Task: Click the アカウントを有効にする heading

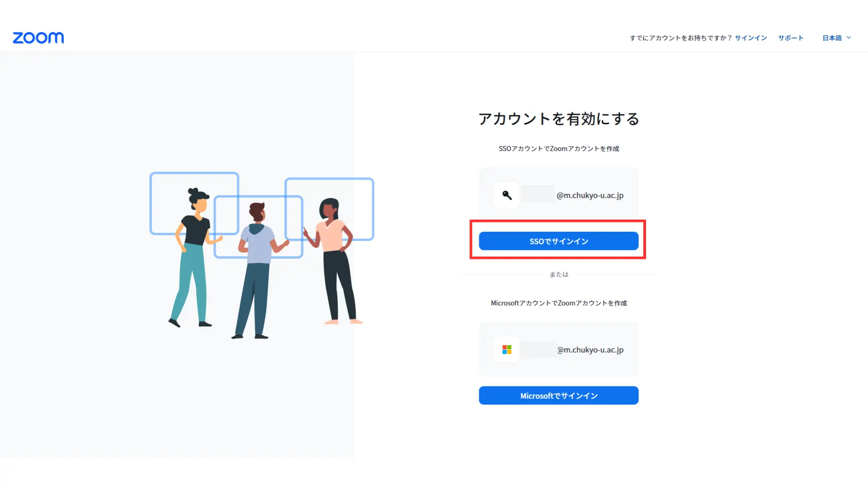Action: coord(558,119)
